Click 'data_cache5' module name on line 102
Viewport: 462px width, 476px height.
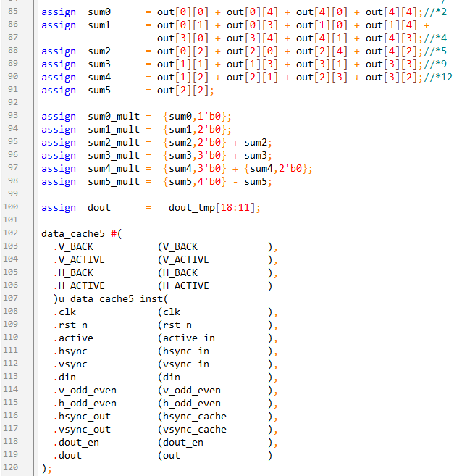pyautogui.click(x=73, y=234)
